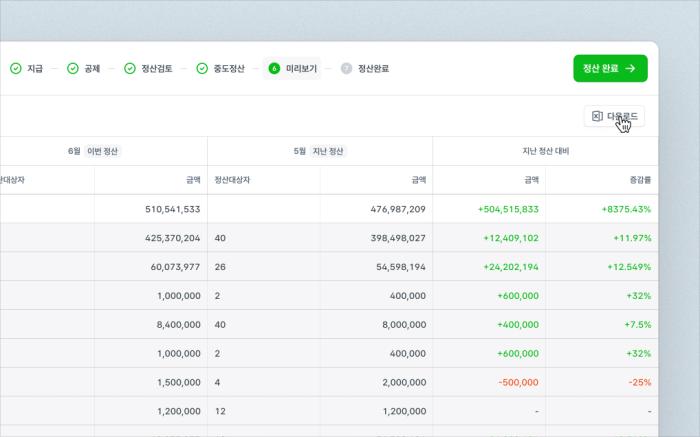Viewport: 700px width, 437px height.
Task: Click the 510,541,533 amount cell
Action: [x=151, y=209]
